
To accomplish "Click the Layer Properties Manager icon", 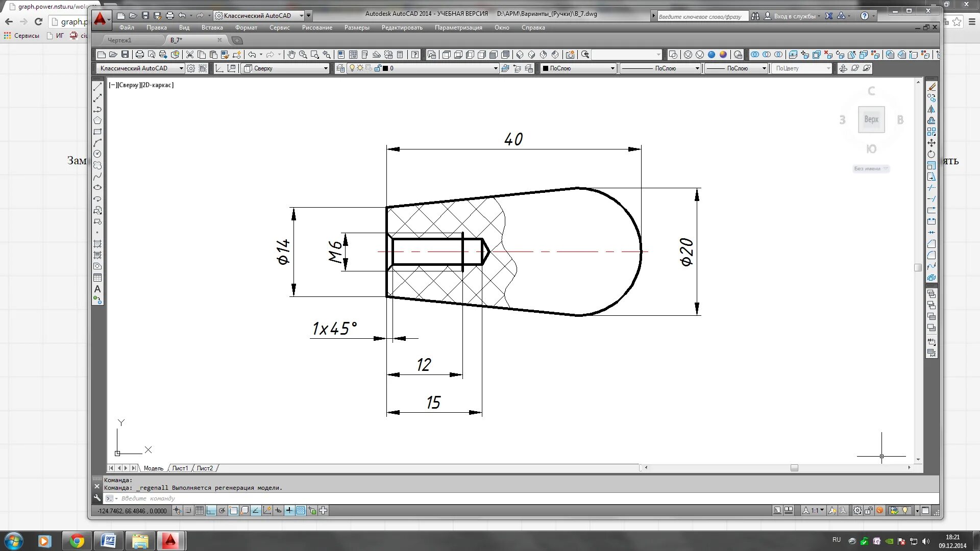I will pyautogui.click(x=340, y=68).
